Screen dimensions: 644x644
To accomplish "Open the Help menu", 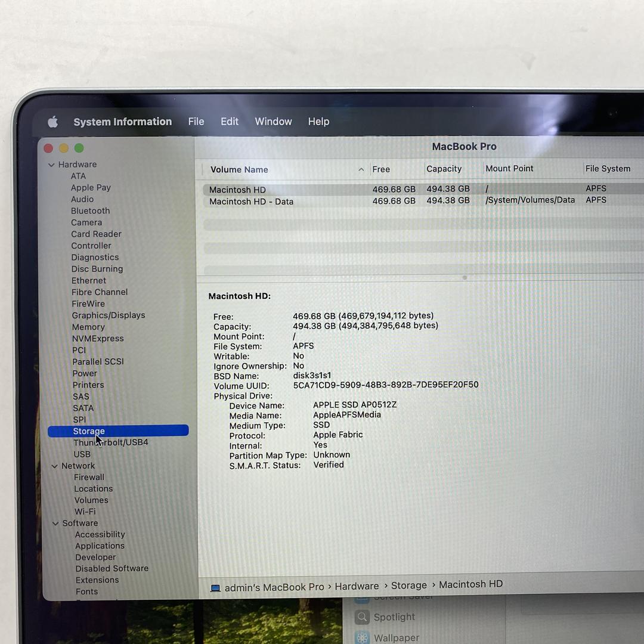I will tap(318, 122).
